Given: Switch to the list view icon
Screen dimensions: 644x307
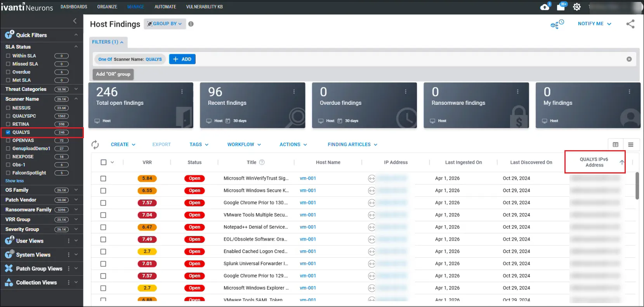Looking at the screenshot, I should [x=631, y=145].
